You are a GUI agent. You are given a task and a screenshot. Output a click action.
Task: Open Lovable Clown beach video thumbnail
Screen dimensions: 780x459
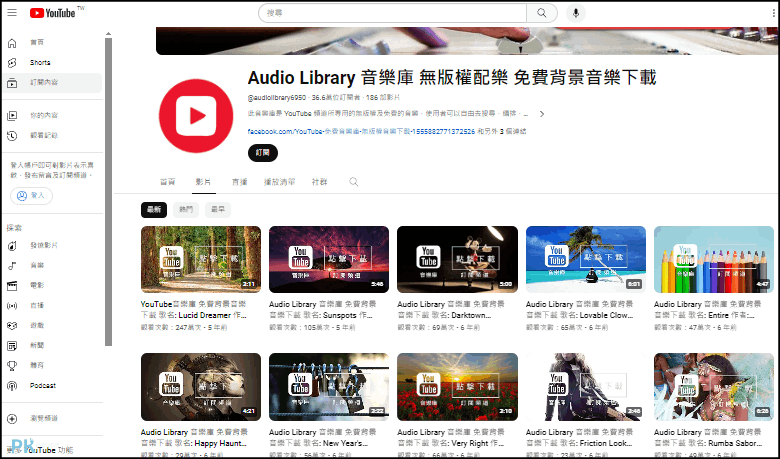[x=585, y=260]
